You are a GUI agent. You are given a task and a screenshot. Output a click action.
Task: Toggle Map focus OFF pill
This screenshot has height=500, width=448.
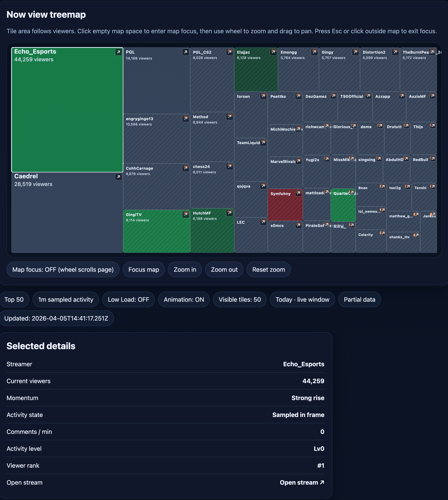[x=63, y=270]
